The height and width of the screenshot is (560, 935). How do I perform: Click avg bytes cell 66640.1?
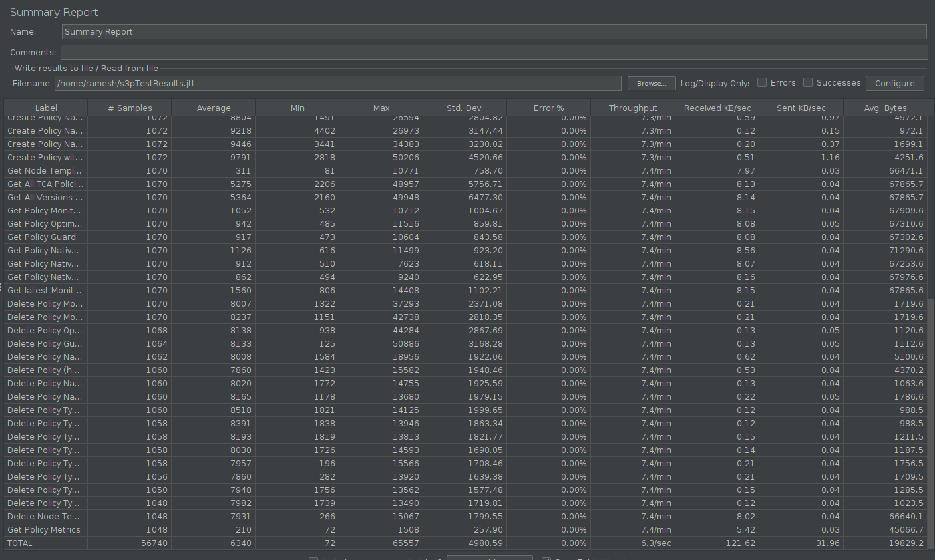pos(906,517)
